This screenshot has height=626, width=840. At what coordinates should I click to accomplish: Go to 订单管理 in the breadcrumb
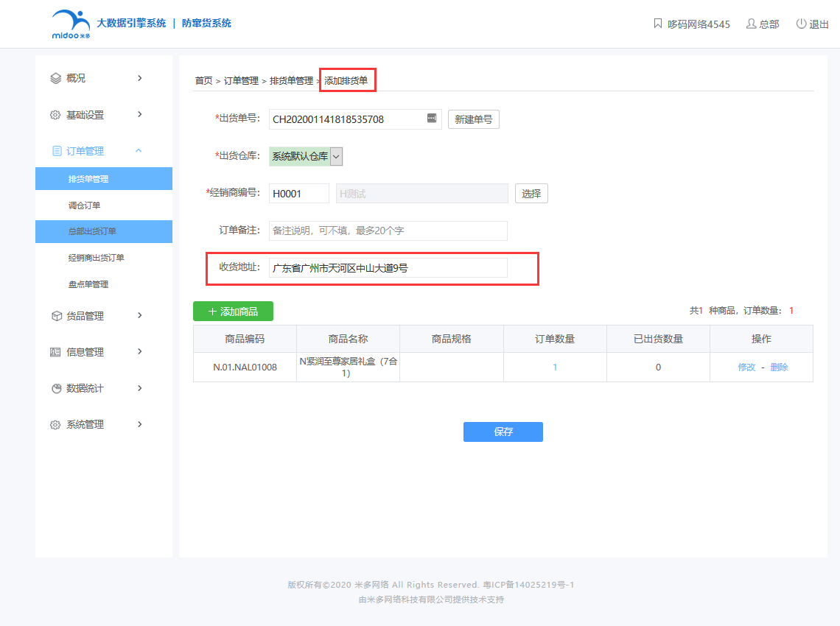(241, 81)
